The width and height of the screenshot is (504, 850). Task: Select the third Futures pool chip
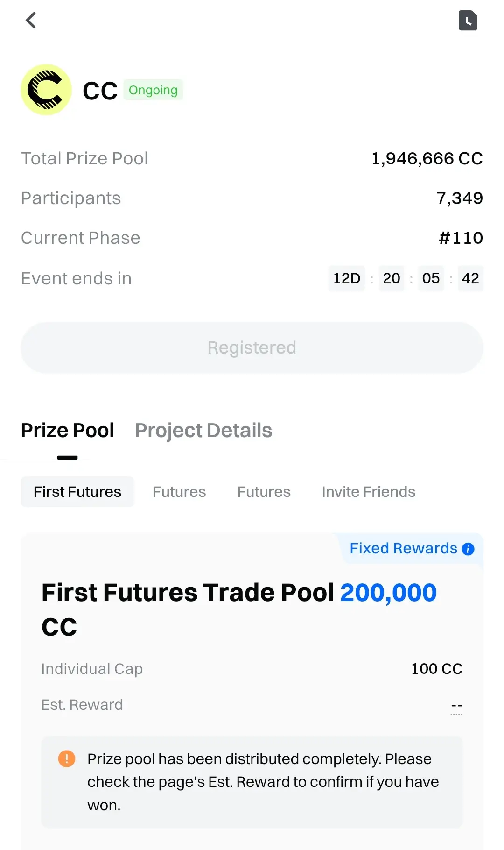coord(264,492)
